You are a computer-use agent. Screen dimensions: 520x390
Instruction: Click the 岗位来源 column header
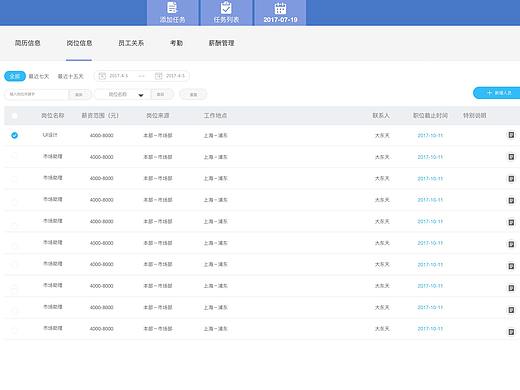[158, 116]
